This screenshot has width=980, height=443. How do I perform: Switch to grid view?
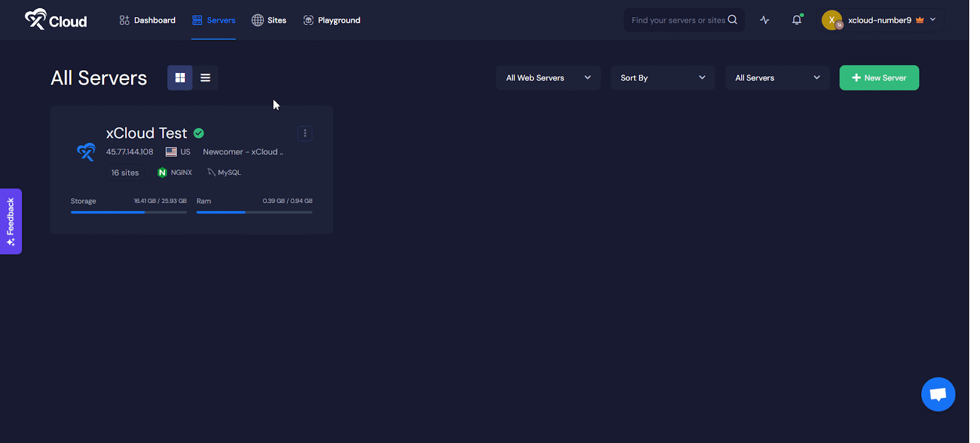[180, 78]
